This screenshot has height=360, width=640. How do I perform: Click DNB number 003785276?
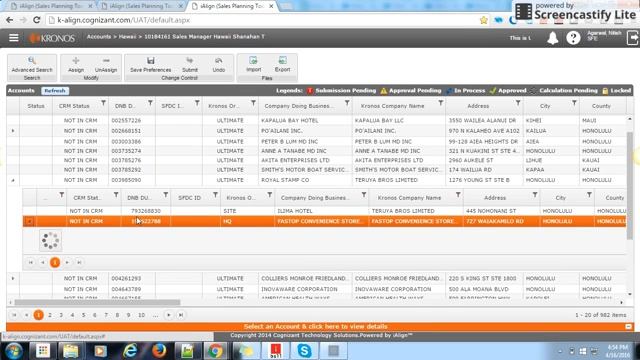[126, 160]
